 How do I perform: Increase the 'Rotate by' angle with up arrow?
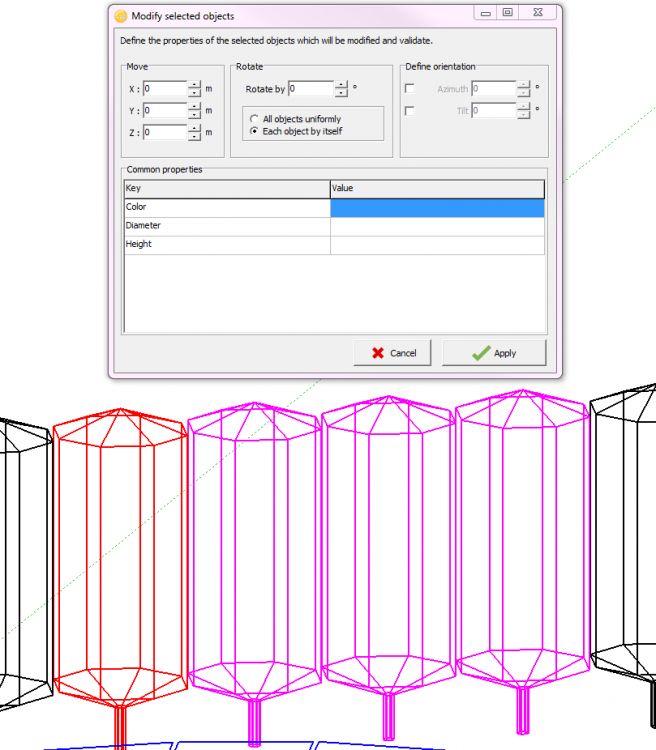(341, 85)
